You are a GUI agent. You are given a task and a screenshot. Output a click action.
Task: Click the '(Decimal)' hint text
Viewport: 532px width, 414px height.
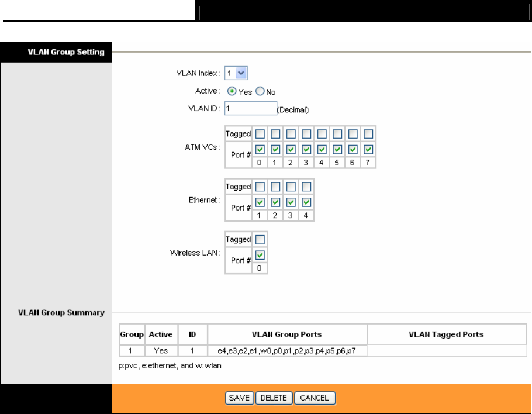click(x=293, y=110)
